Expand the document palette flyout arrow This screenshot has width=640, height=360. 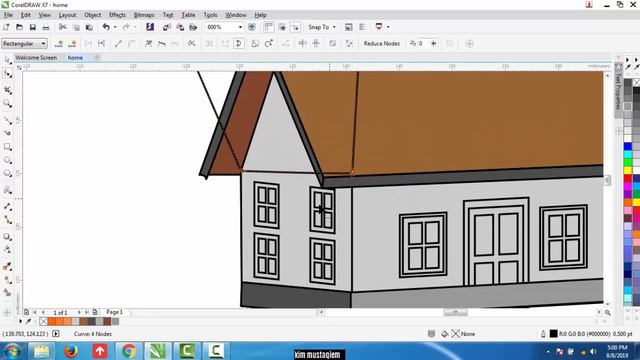(20, 322)
